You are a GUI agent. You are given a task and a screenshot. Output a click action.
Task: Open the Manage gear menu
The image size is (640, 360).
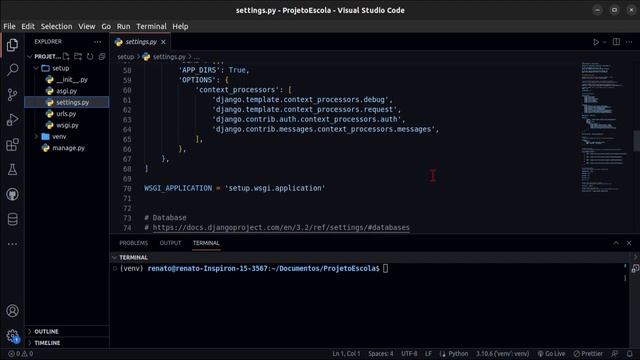[x=12, y=336]
